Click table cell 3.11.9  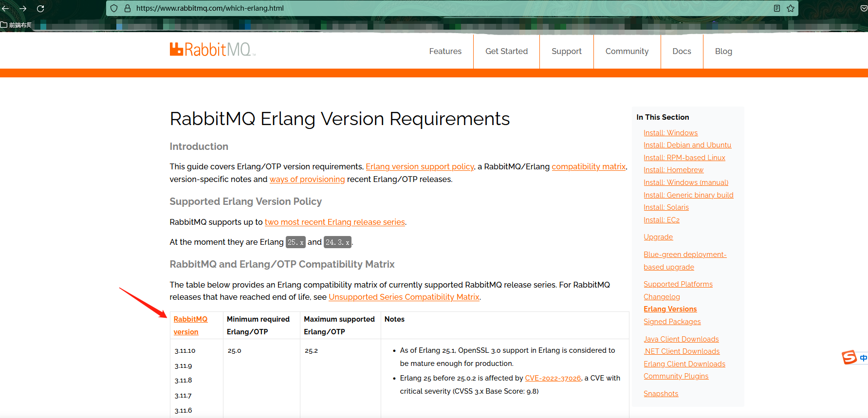(x=183, y=366)
